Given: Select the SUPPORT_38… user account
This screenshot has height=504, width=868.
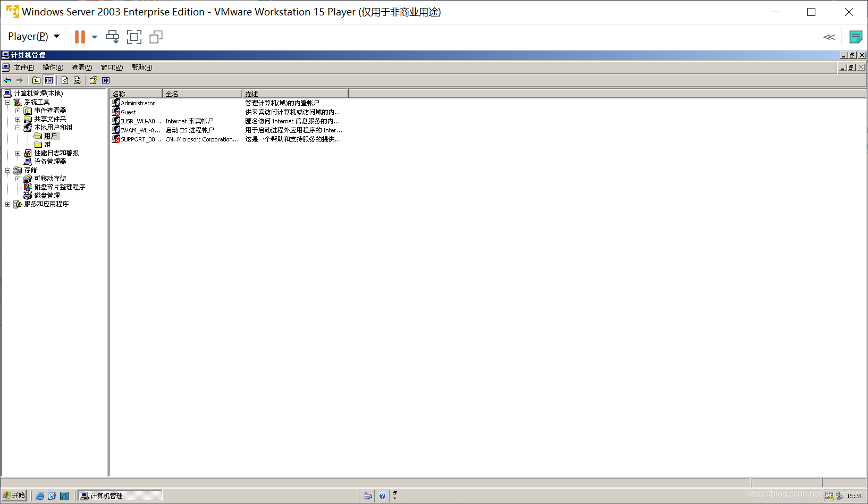Looking at the screenshot, I should coord(141,139).
